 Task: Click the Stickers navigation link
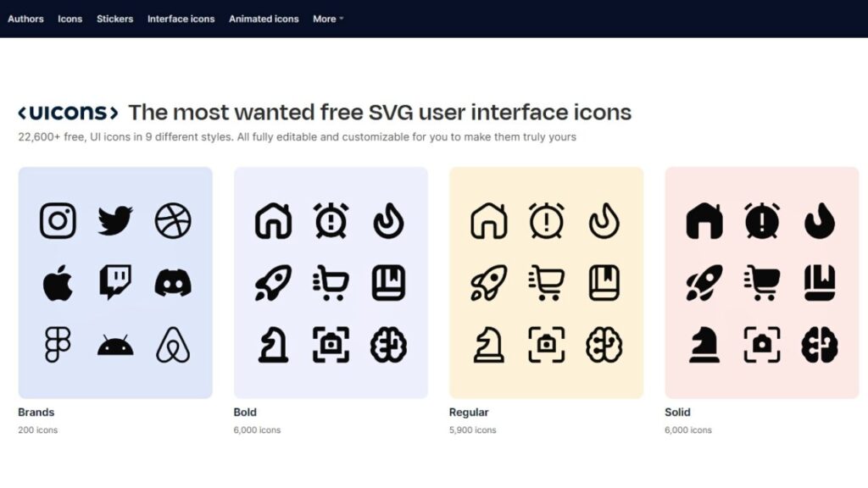click(x=115, y=19)
